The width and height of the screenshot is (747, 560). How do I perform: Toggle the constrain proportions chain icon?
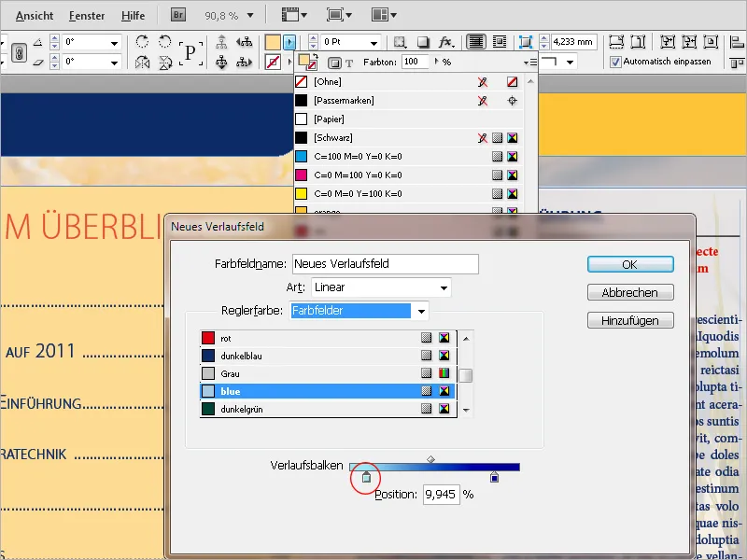[19, 52]
